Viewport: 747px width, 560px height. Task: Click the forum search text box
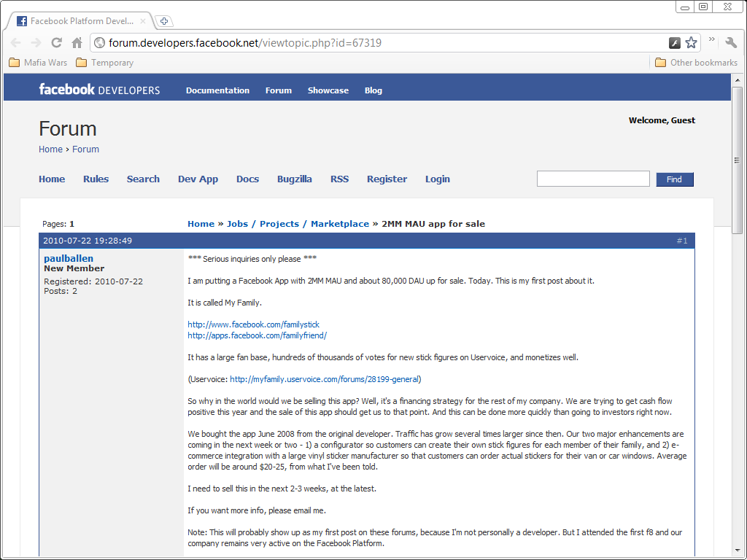pos(593,179)
